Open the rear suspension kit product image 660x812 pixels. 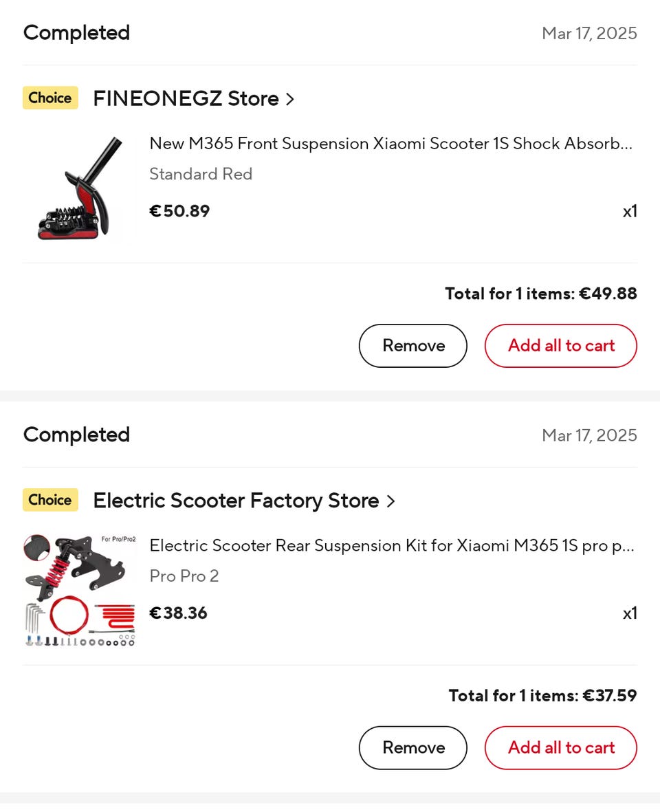[x=79, y=590]
